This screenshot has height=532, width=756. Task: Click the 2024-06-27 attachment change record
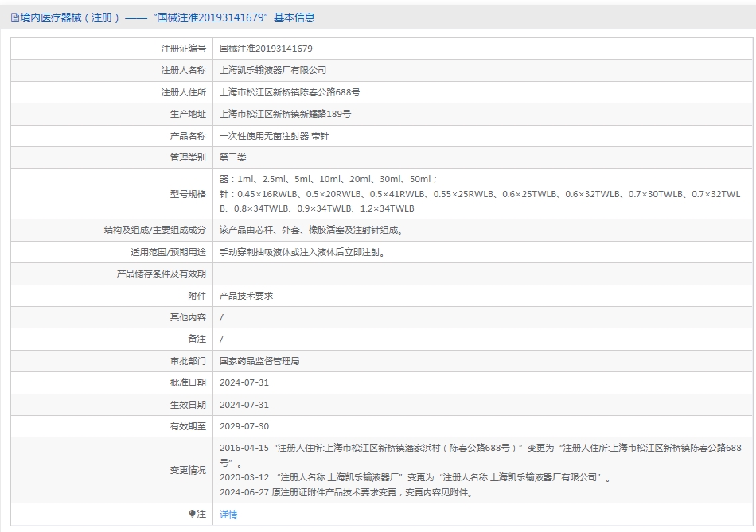point(347,492)
